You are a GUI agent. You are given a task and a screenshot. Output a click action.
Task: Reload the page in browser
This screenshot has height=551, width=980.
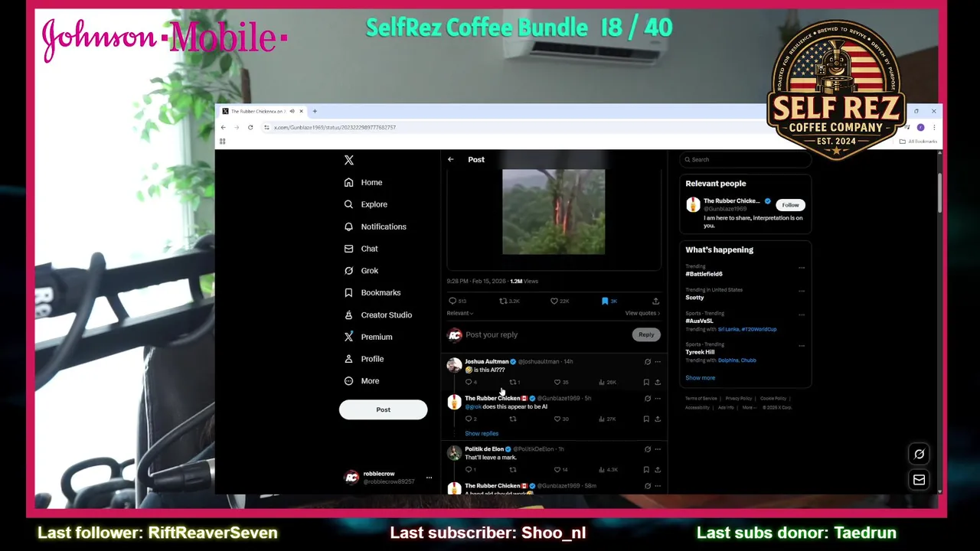click(250, 127)
